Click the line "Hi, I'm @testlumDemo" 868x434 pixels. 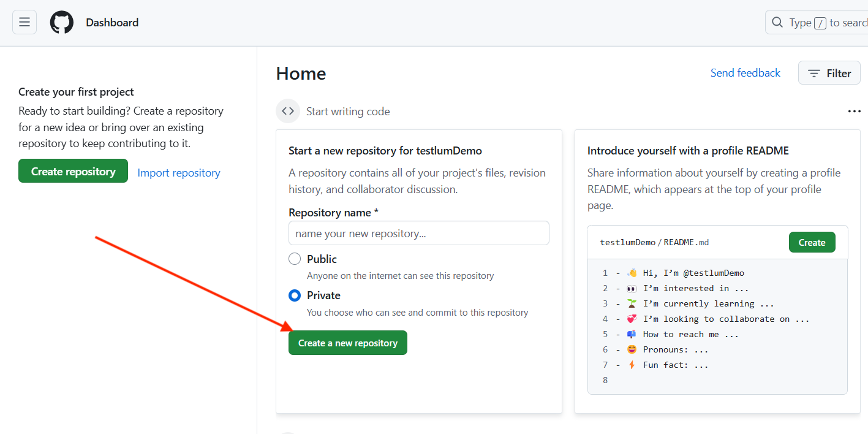[693, 273]
